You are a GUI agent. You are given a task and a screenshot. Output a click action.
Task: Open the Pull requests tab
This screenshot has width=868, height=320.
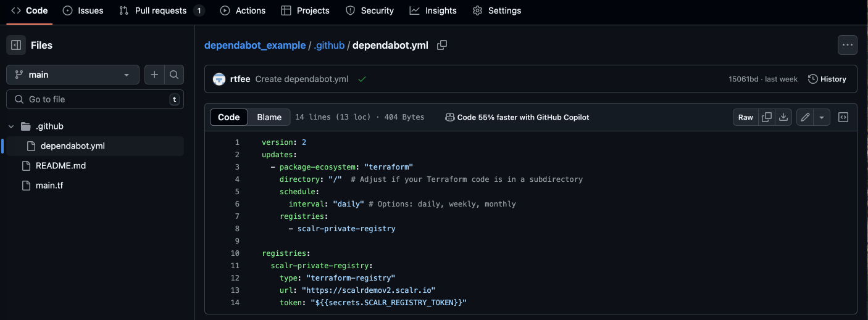[x=162, y=10]
